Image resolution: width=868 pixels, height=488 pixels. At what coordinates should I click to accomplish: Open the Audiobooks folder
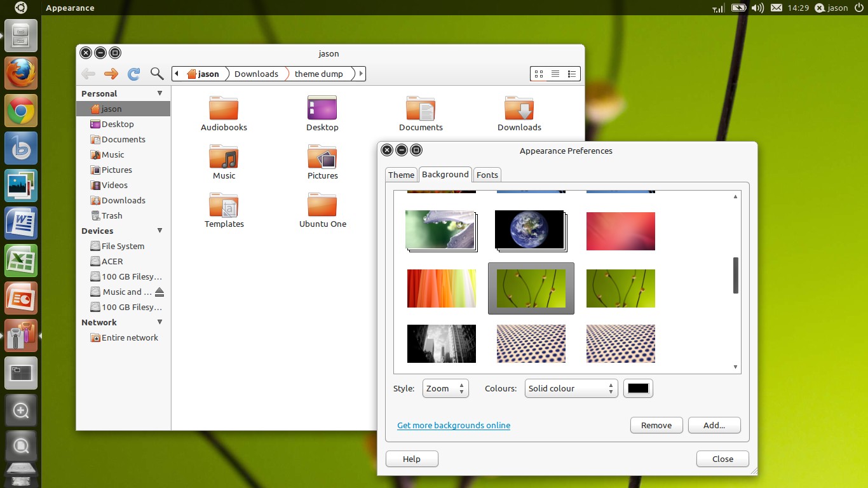(224, 114)
